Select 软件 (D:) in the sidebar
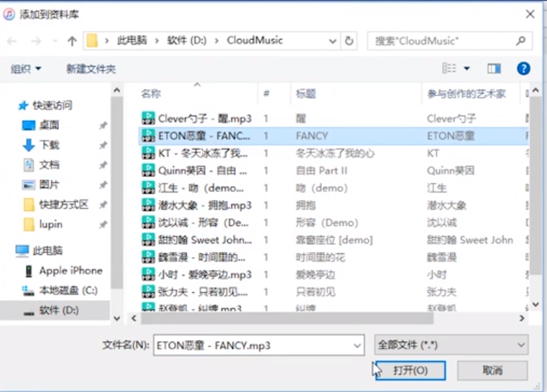Screen dimensions: 547x392 pos(59,310)
